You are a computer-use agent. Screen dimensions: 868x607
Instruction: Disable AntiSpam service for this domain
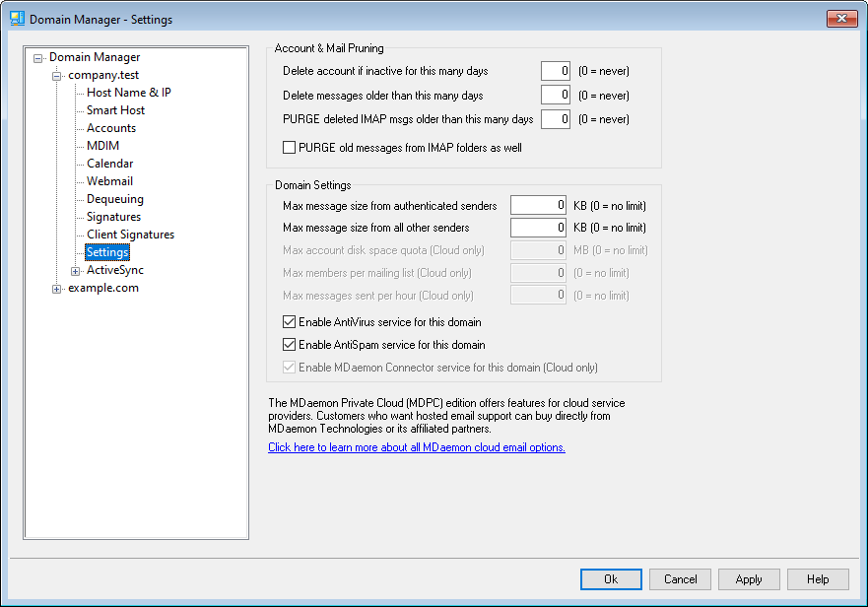pos(290,345)
